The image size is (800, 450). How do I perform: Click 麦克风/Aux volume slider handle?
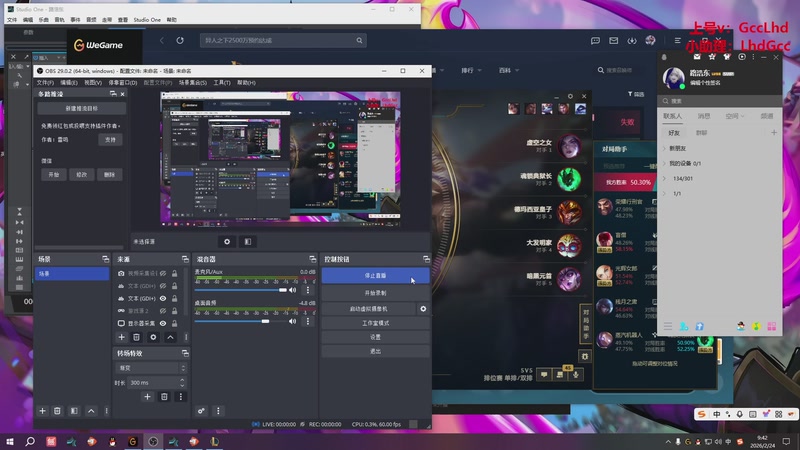[283, 290]
